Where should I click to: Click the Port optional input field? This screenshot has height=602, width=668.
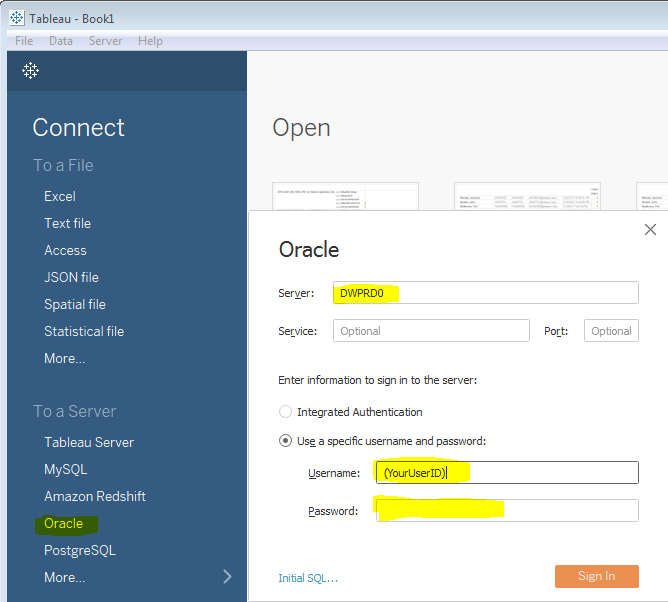coord(611,331)
